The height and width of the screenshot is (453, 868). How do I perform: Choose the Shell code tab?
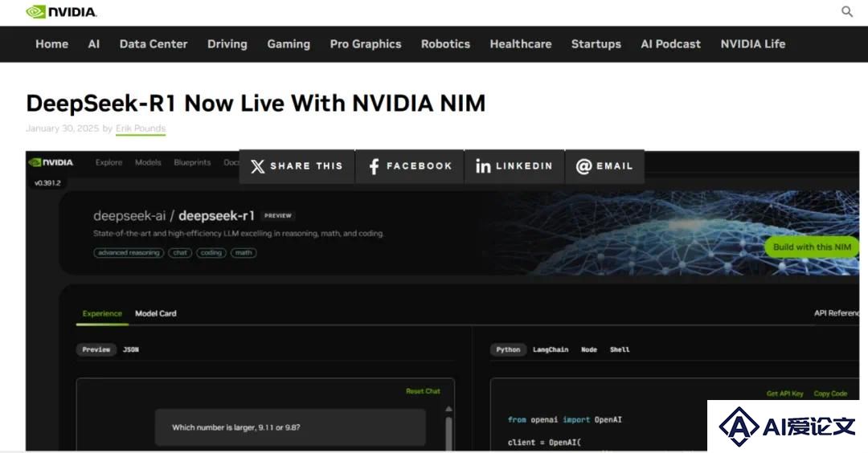[620, 349]
